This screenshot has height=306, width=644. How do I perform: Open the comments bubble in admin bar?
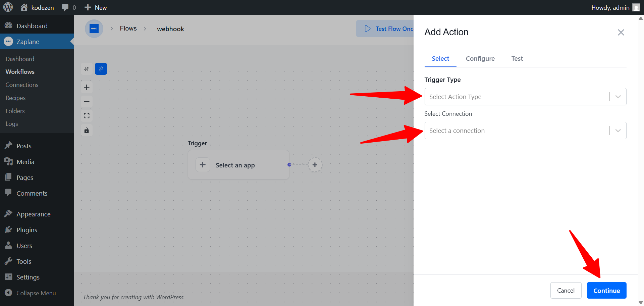(69, 7)
